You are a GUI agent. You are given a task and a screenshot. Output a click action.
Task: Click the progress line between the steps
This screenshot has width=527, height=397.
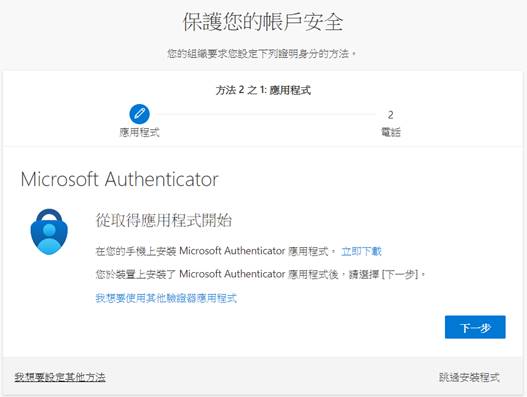tap(266, 114)
